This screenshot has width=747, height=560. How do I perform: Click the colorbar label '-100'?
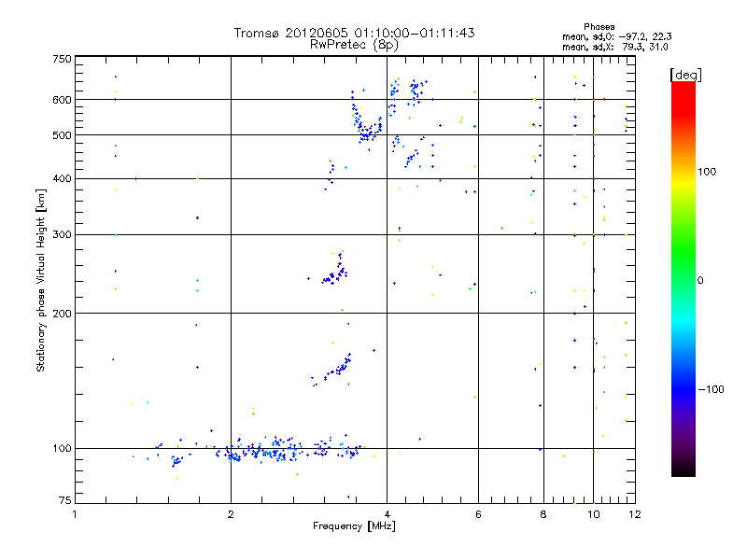(x=711, y=389)
